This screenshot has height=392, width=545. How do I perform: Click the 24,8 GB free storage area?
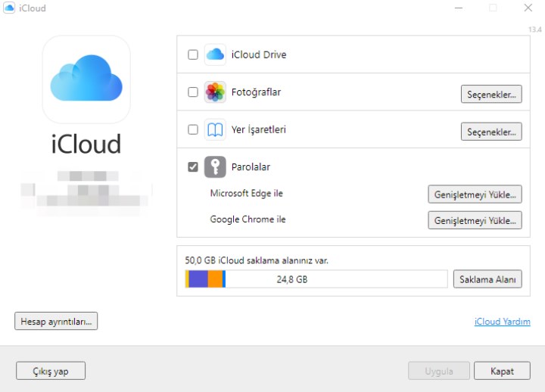click(x=336, y=279)
